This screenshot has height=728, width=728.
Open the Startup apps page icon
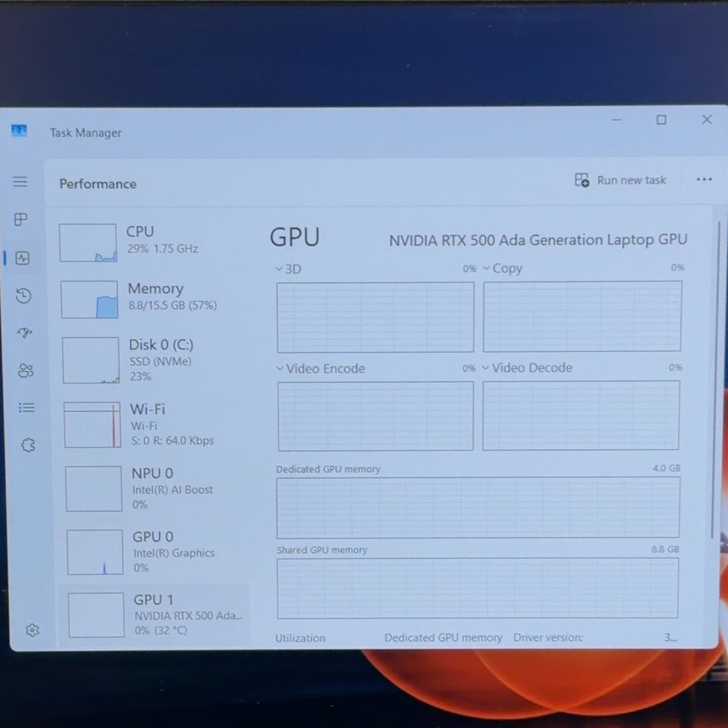24,332
